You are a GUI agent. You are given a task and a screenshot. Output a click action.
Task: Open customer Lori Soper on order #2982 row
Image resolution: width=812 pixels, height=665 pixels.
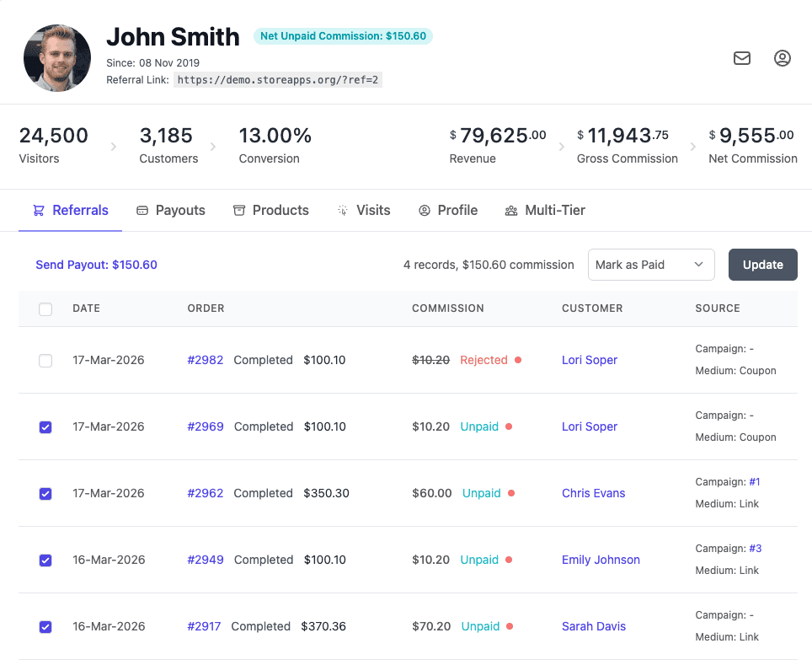coord(590,360)
